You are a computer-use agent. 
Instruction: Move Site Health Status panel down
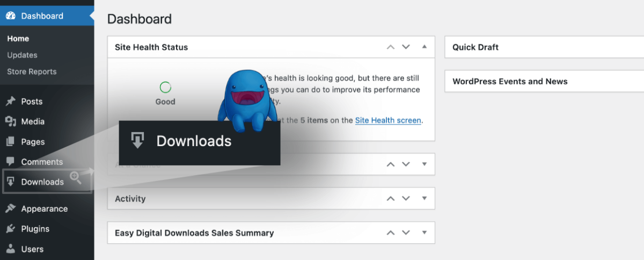pyautogui.click(x=406, y=47)
